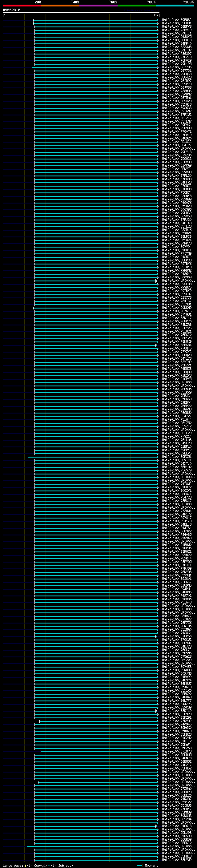Screen dimensions: 197x868
Task: Select hit label UniRef100_C8VTC1
Action: tap(177, 460)
